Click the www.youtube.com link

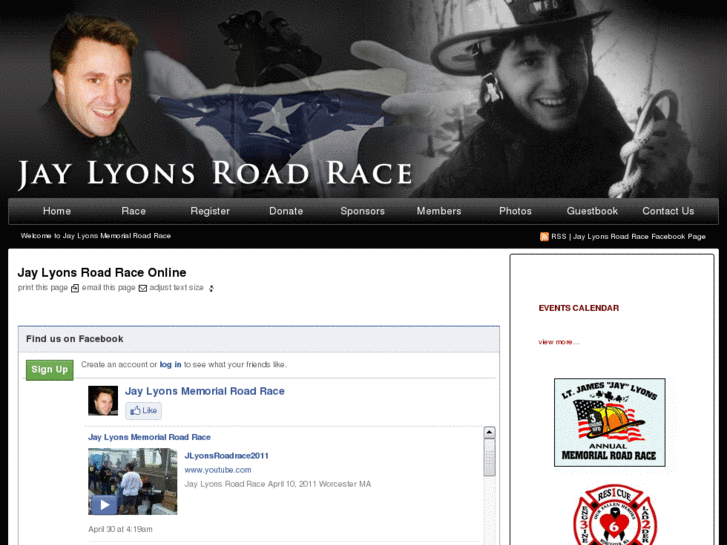point(218,470)
